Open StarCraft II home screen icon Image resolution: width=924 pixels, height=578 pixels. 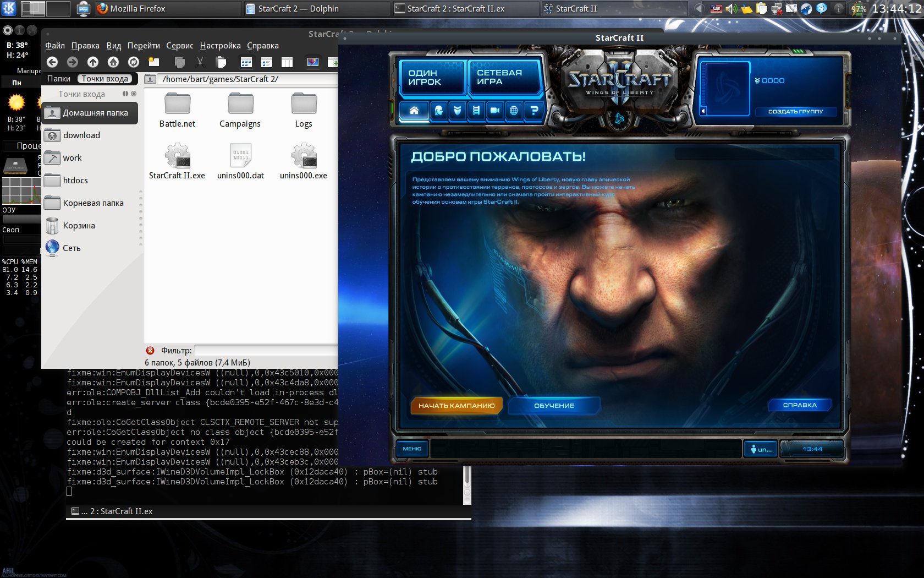(x=414, y=111)
